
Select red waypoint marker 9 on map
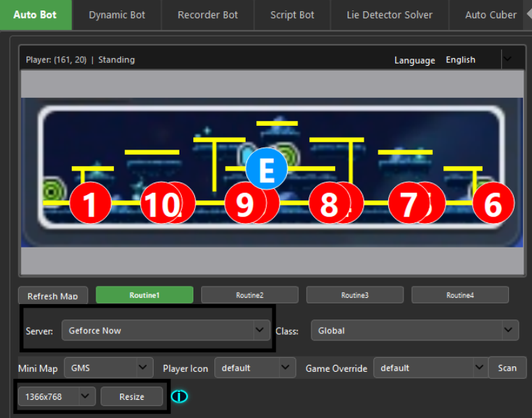[x=244, y=204]
